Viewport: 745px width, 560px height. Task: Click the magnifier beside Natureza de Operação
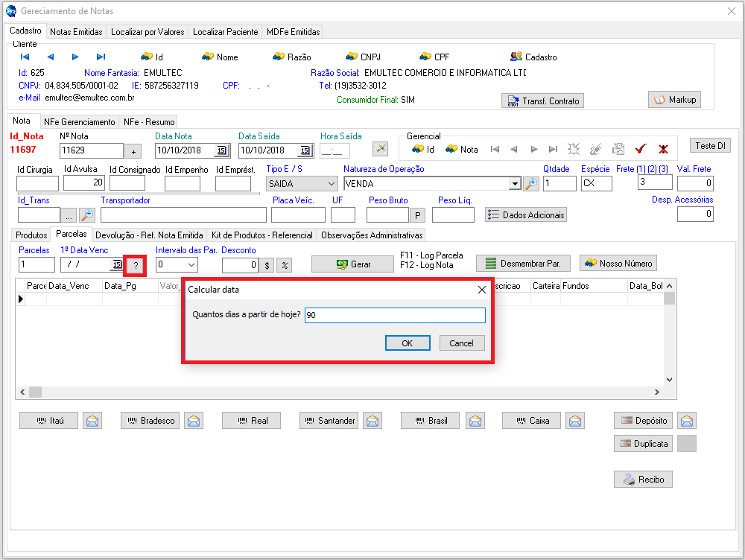click(530, 184)
